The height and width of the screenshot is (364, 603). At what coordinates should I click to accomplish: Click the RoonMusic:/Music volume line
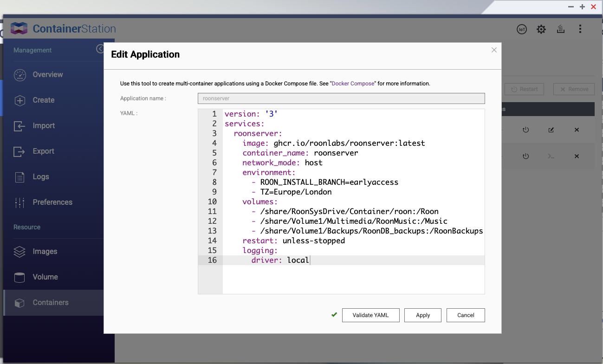pyautogui.click(x=350, y=221)
